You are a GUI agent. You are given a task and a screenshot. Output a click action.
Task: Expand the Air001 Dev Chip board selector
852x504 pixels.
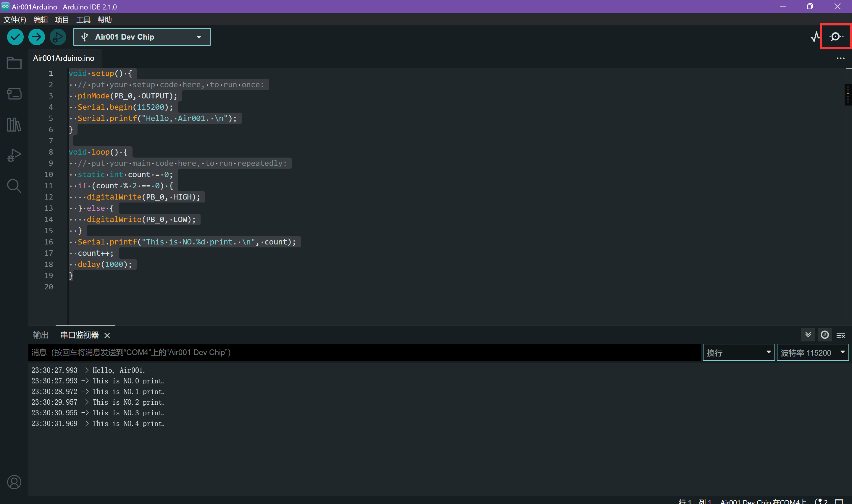pyautogui.click(x=142, y=37)
